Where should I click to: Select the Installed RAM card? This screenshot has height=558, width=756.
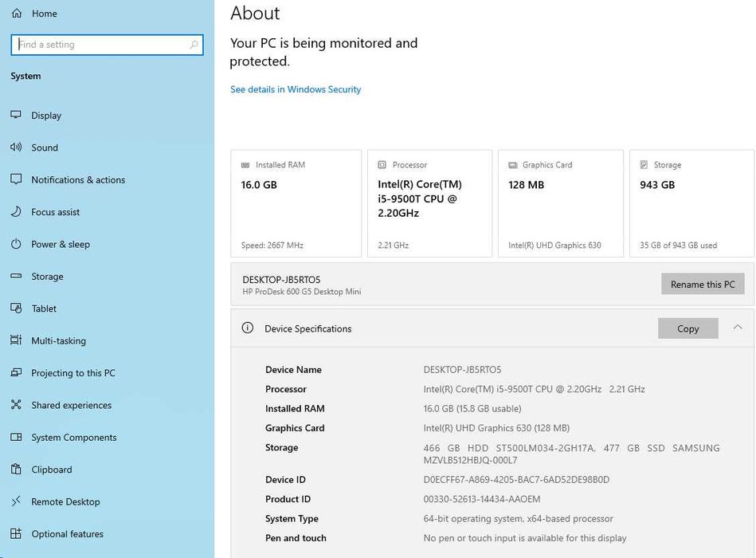click(296, 203)
